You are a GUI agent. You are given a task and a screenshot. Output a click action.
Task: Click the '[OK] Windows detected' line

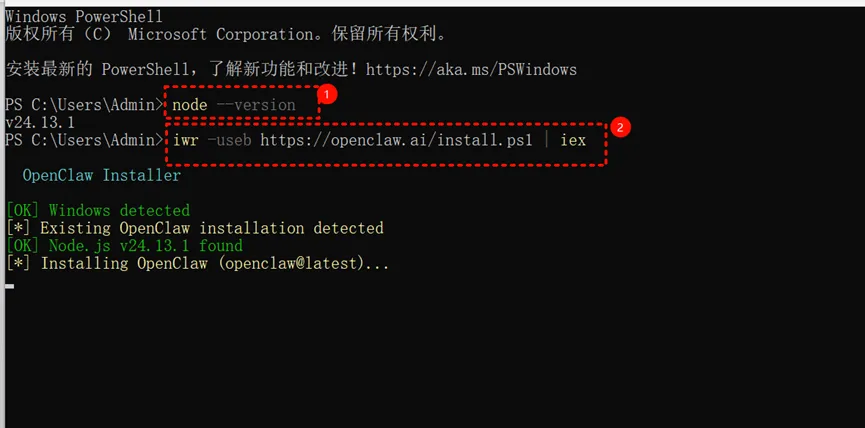coord(97,210)
